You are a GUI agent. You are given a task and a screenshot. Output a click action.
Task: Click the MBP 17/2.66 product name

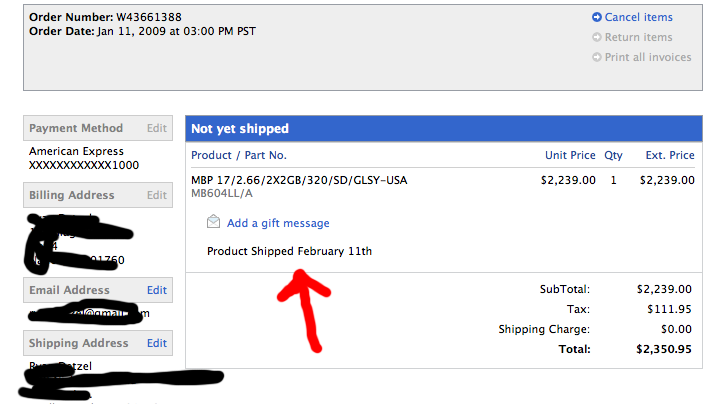[299, 180]
